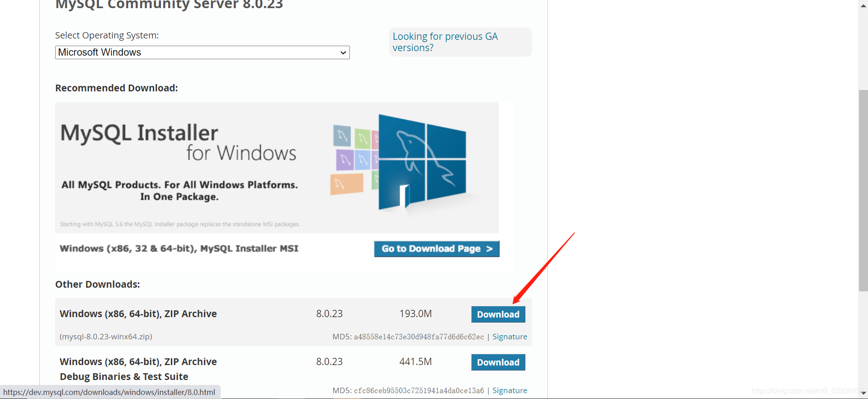Screen dimensions: 868x399
Task: Click the scrollbar up arrow
Action: click(x=863, y=5)
